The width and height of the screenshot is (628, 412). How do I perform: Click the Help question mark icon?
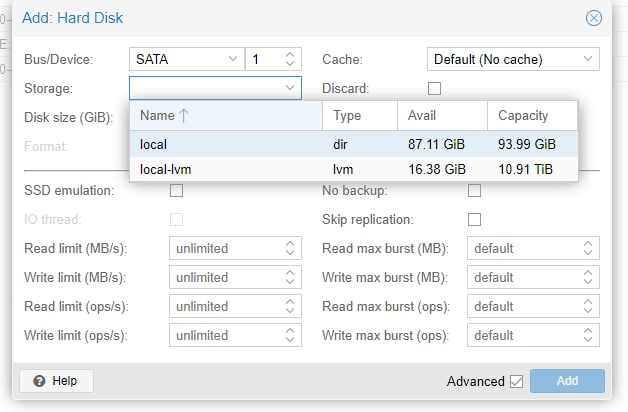point(39,381)
